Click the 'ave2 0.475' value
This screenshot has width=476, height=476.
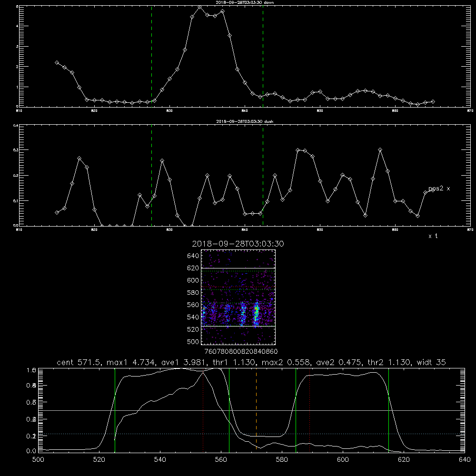coord(339,362)
